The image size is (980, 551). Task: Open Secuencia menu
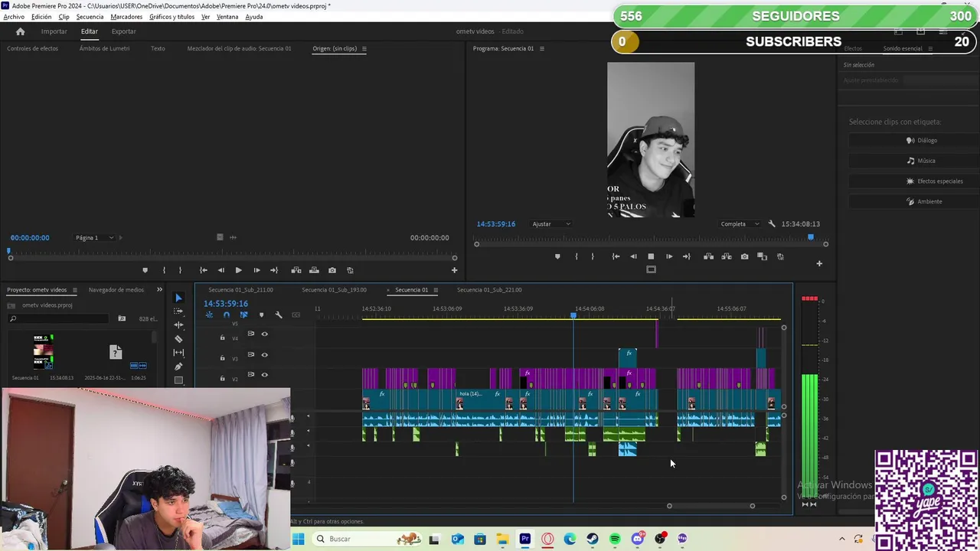90,17
